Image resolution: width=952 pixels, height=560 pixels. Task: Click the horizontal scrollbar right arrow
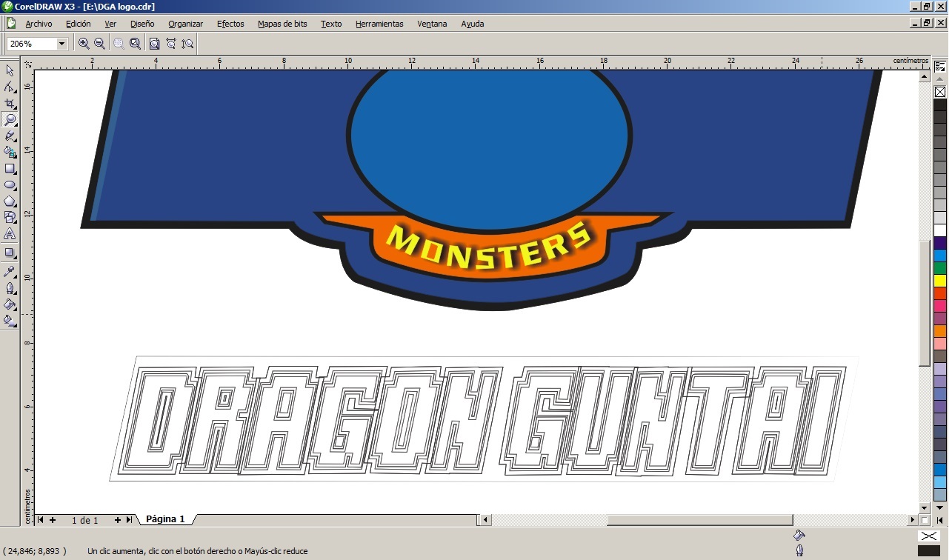click(x=913, y=520)
